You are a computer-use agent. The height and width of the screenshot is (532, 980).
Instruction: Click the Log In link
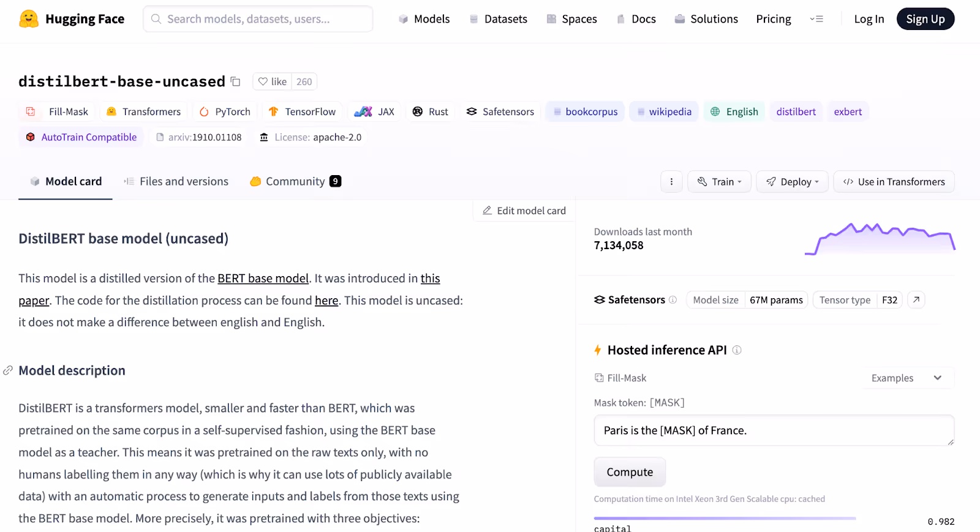[869, 19]
